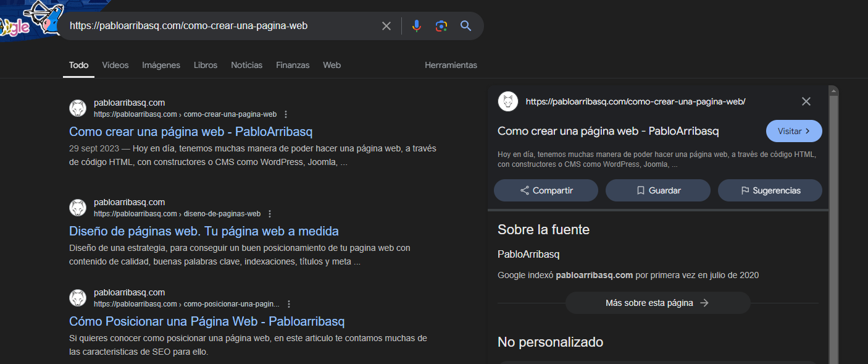Screen dimensions: 868x364
Task: Switch to the Libros tab
Action: [x=206, y=65]
